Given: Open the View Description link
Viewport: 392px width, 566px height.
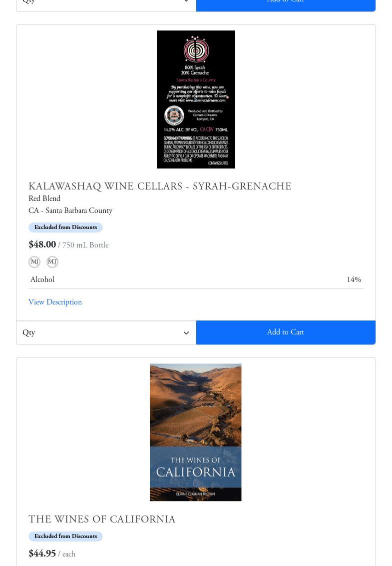Looking at the screenshot, I should tap(55, 302).
